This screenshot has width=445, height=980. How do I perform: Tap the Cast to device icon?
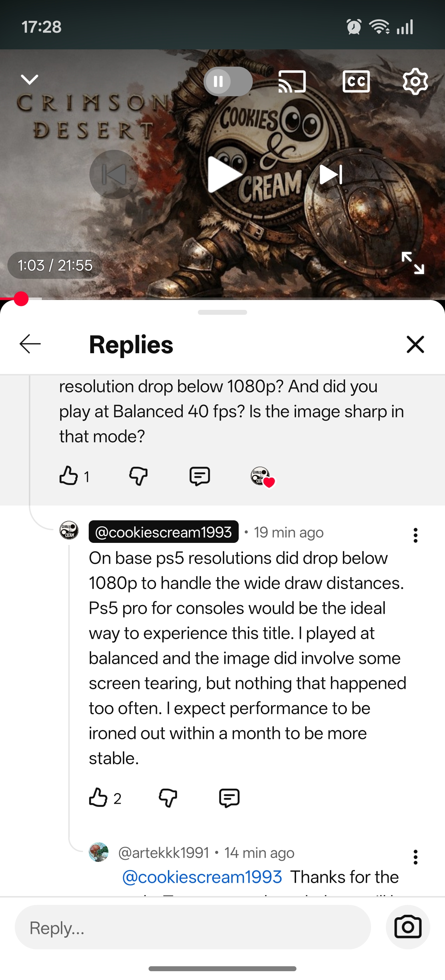[x=292, y=81]
